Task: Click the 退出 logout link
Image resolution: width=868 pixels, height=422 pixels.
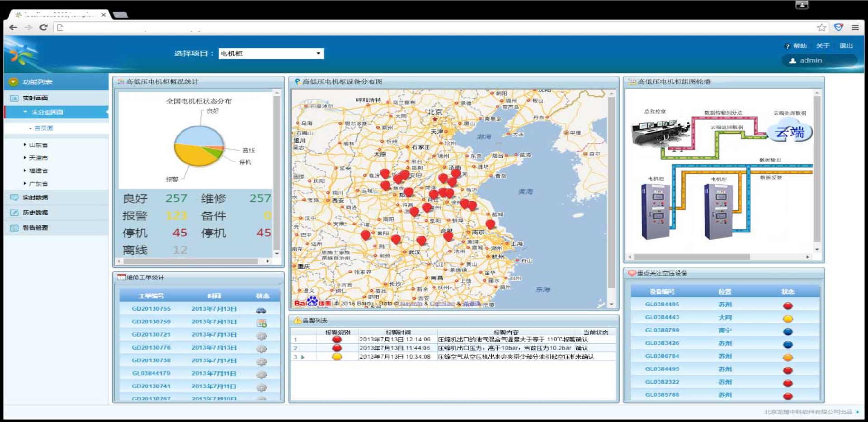Action: 845,46
